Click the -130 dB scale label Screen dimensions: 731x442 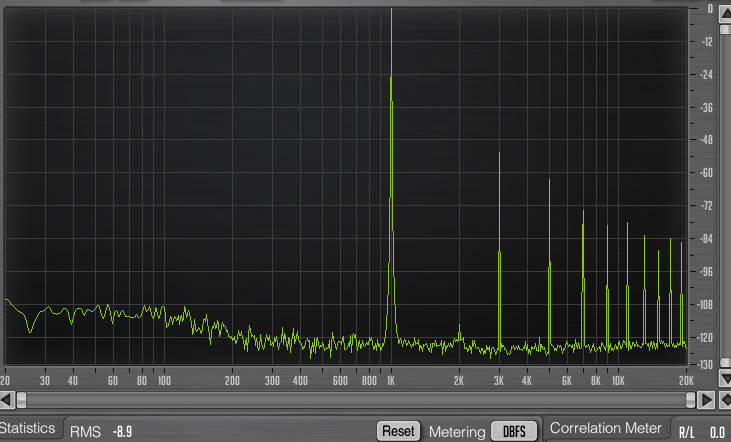tap(705, 364)
